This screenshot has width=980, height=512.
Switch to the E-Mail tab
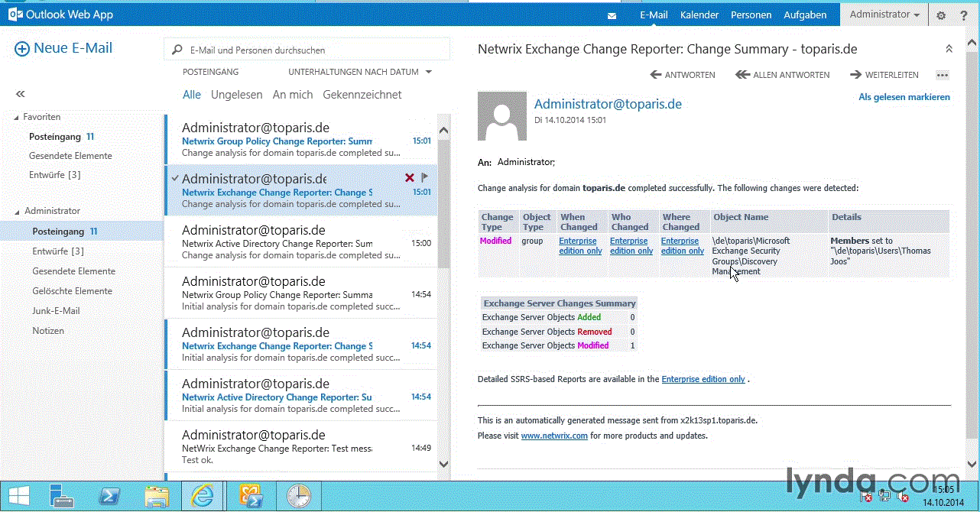[654, 15]
